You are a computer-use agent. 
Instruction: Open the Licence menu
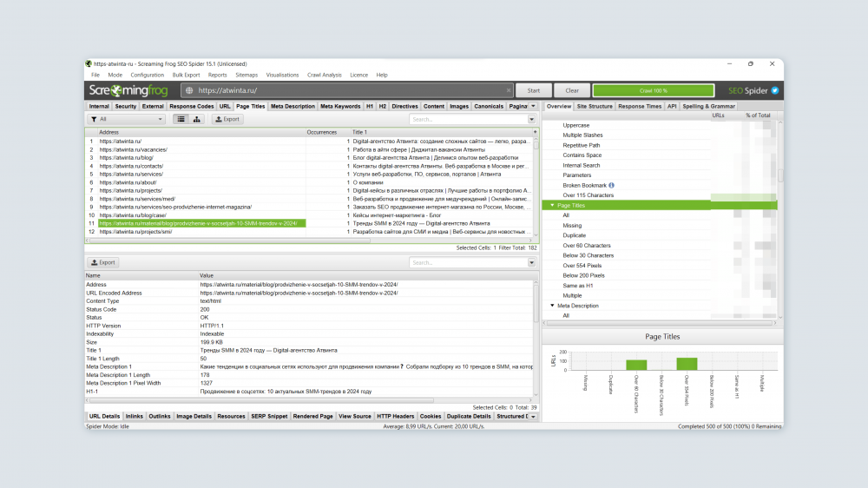358,75
